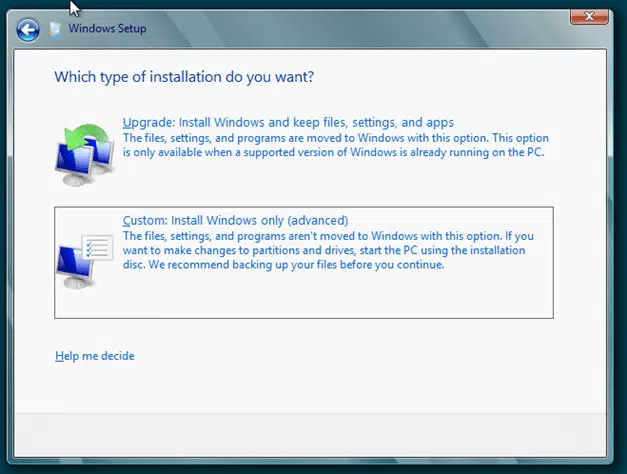627x474 pixels.
Task: Choose Custom: Install Windows only (advanced)
Action: tap(235, 220)
